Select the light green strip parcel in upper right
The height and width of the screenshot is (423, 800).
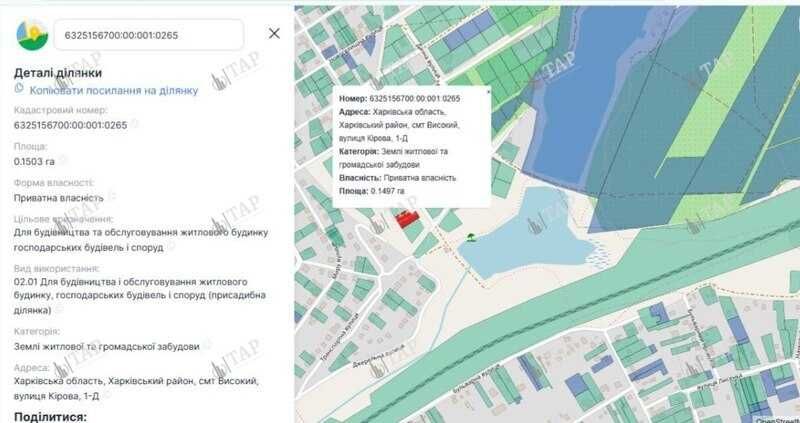(x=724, y=87)
